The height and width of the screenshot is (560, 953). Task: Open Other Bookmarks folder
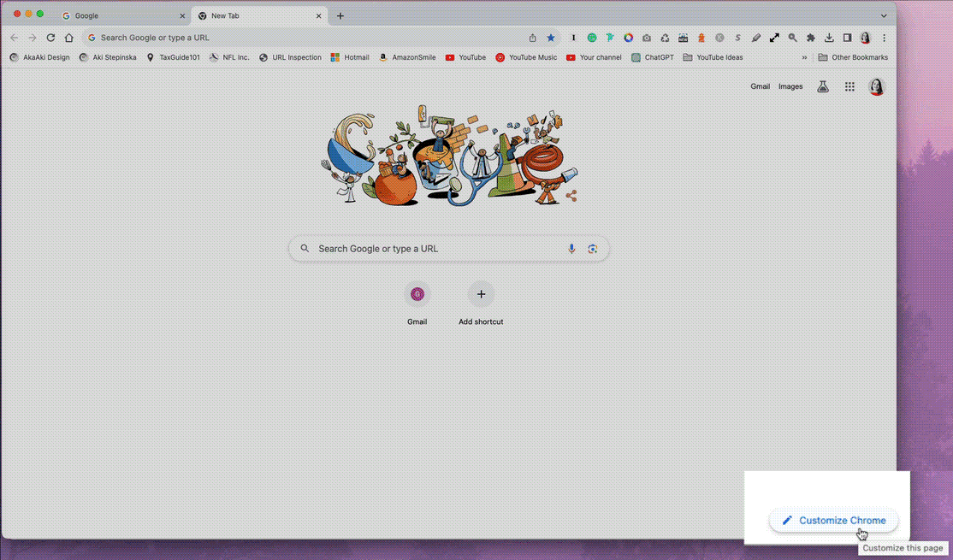coord(853,57)
